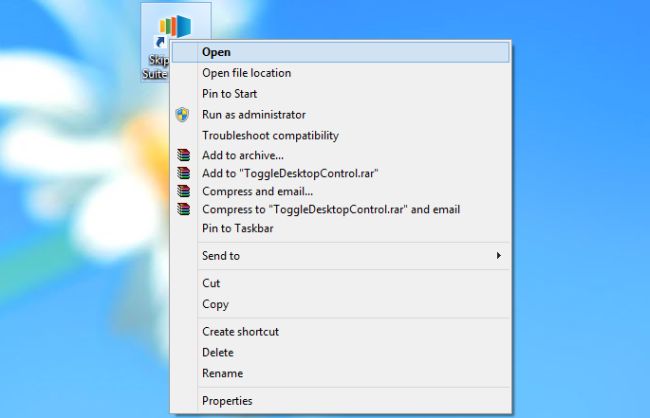Open Properties of the shortcut
This screenshot has height=418, width=650.
(341, 401)
